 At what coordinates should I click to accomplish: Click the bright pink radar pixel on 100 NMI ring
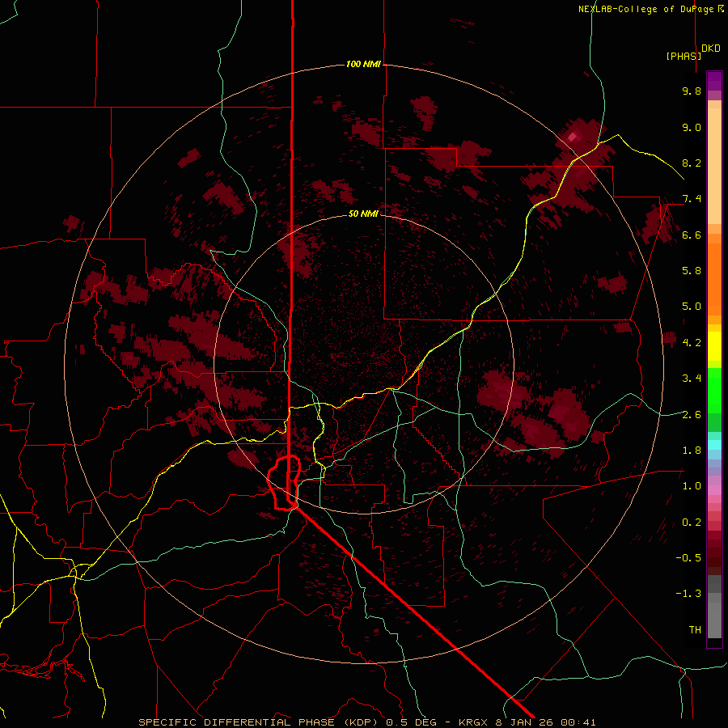(573, 137)
